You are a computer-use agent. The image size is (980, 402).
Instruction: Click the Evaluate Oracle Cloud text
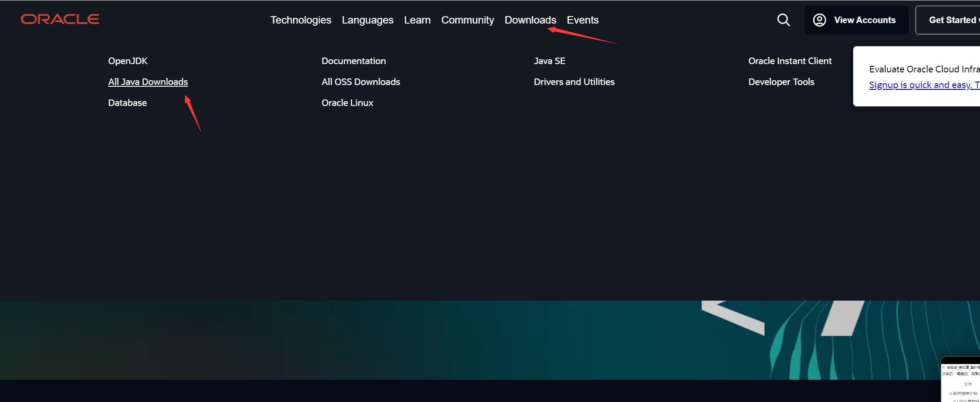(x=924, y=69)
